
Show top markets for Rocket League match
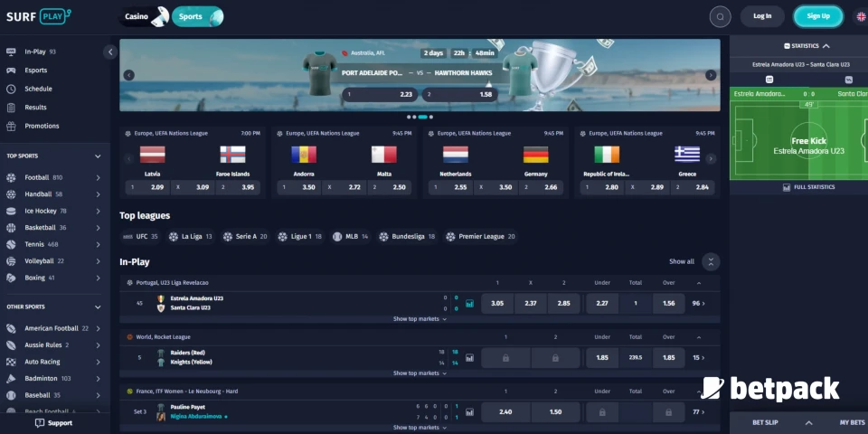pos(420,373)
